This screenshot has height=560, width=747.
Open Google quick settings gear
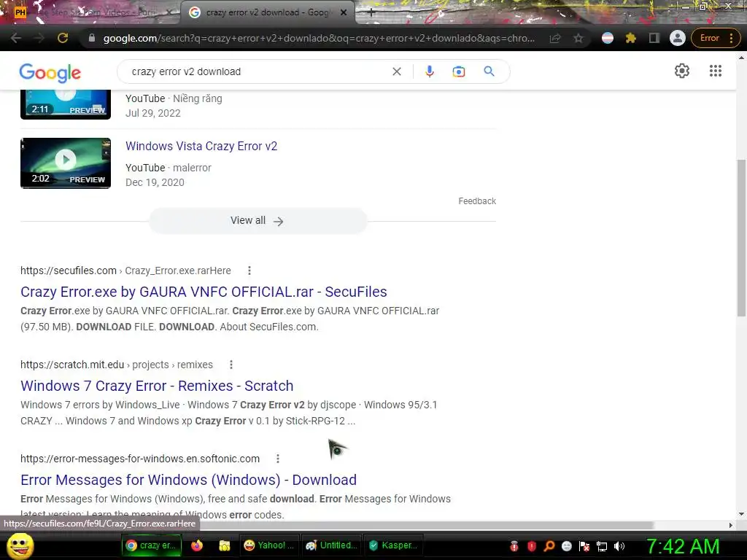pos(682,71)
